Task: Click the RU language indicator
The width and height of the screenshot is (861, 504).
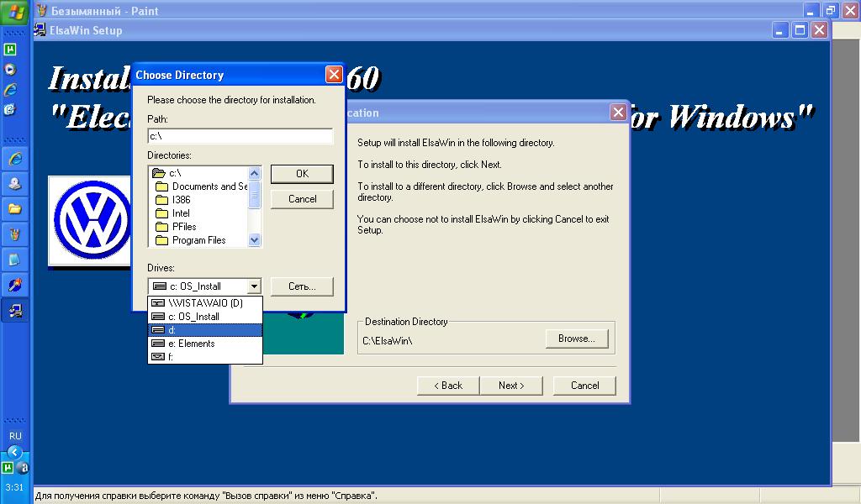Action: pos(15,436)
